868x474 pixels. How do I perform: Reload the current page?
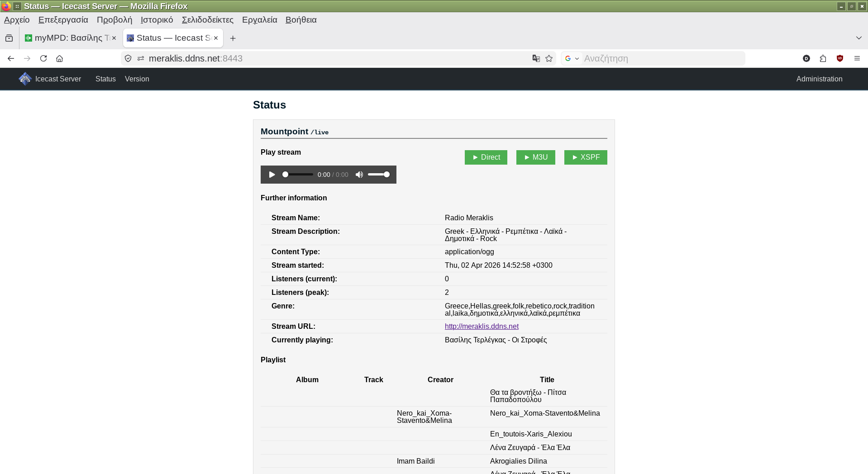tap(43, 58)
